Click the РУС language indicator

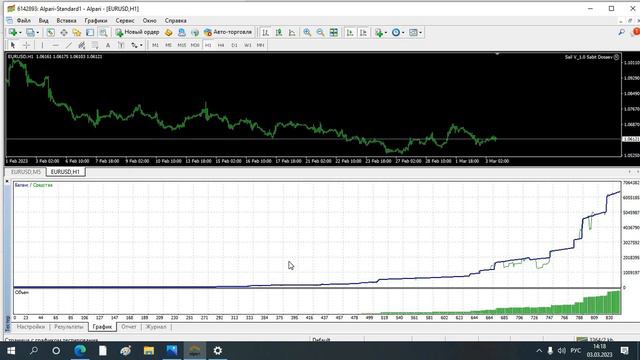576,351
